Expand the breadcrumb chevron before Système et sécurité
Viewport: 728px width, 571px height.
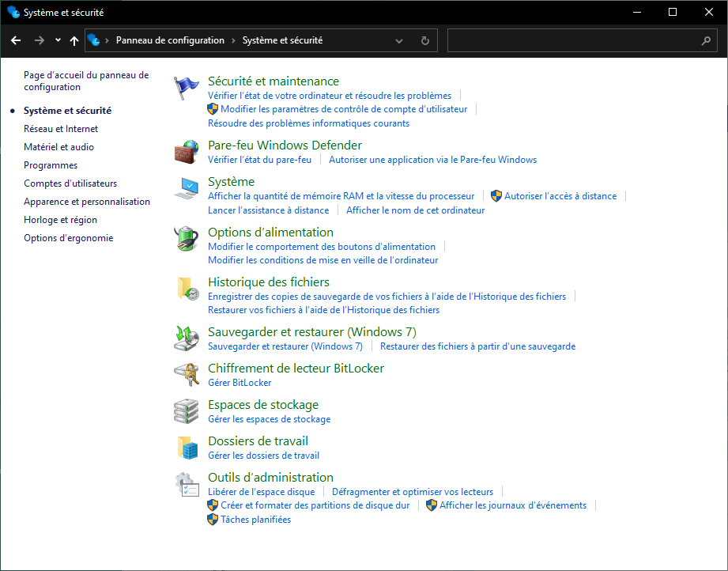point(233,40)
